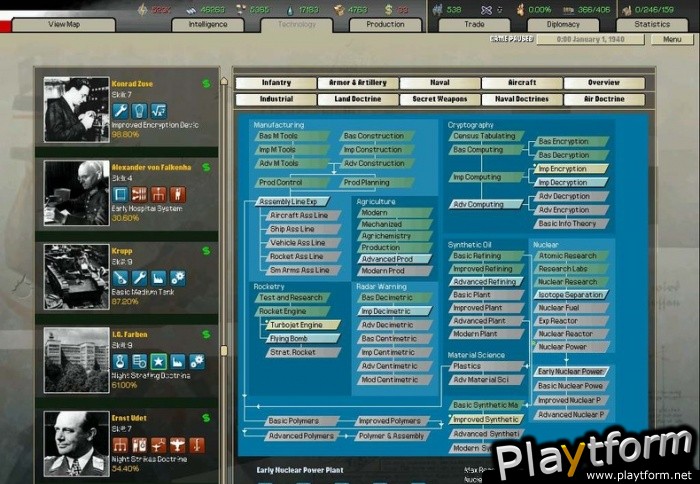Click Krupp's factory specialty icon
This screenshot has height=484, width=700.
coord(158,278)
